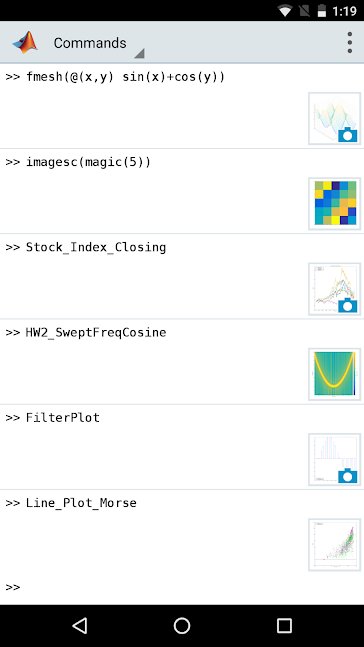Tap camera icon on FilterPlot thumbnail
Image resolution: width=364 pixels, height=647 pixels.
347,476
